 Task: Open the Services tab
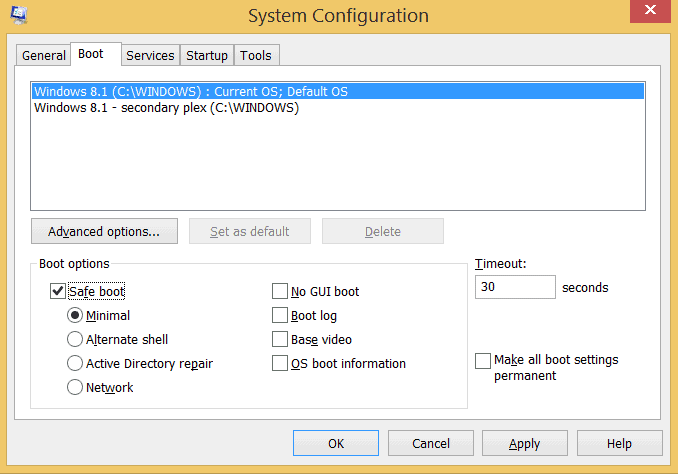coord(150,55)
